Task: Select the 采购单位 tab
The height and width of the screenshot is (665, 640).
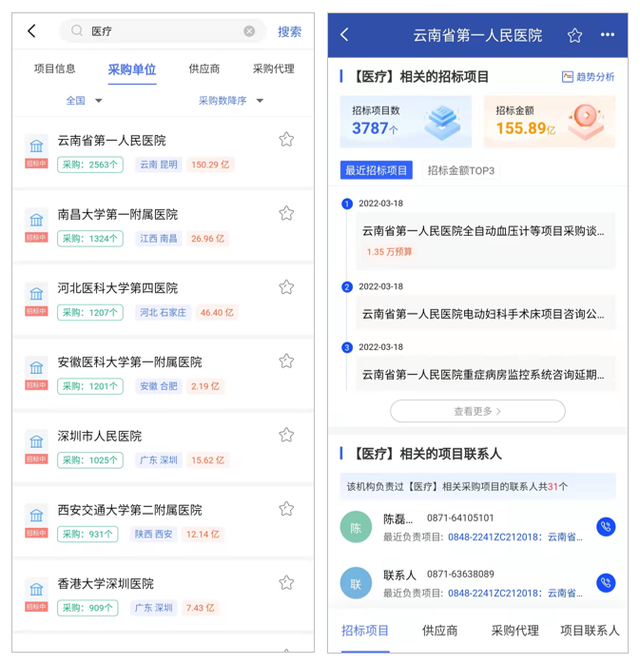Action: click(x=132, y=70)
